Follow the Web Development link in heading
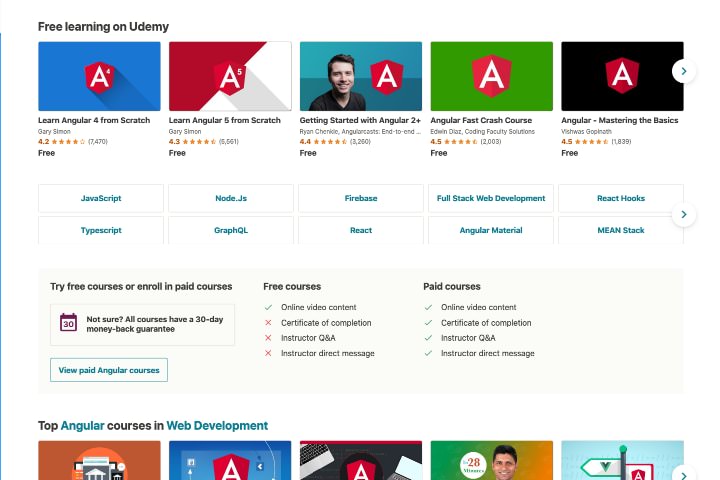This screenshot has height=480, width=720. pos(217,426)
